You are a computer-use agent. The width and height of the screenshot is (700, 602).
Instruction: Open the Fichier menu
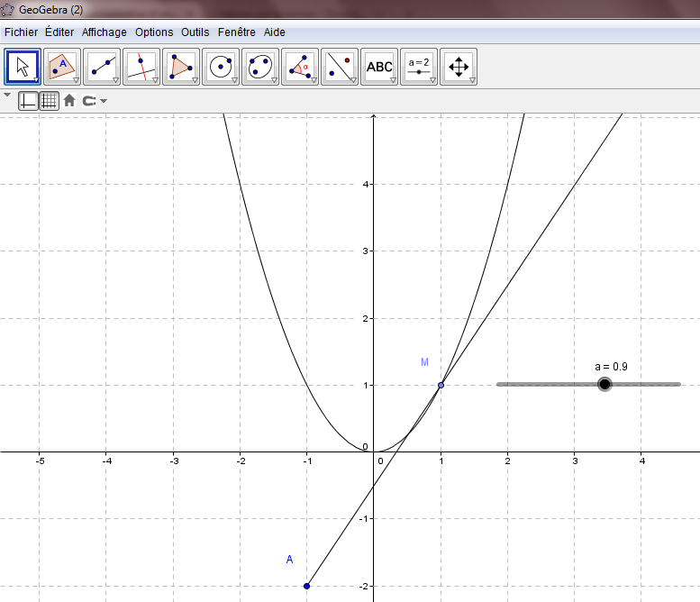tap(21, 32)
